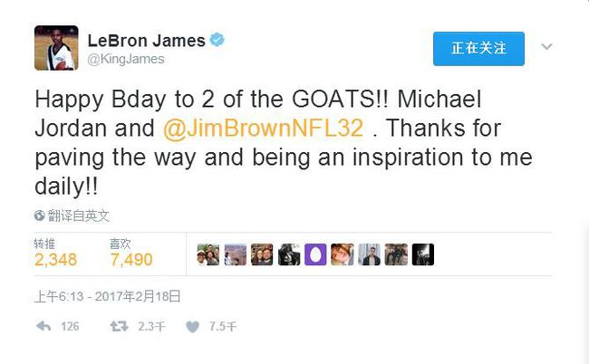This screenshot has width=589, height=364.
Task: View the 7,490 likes (喜欢) list
Action: coord(131,253)
